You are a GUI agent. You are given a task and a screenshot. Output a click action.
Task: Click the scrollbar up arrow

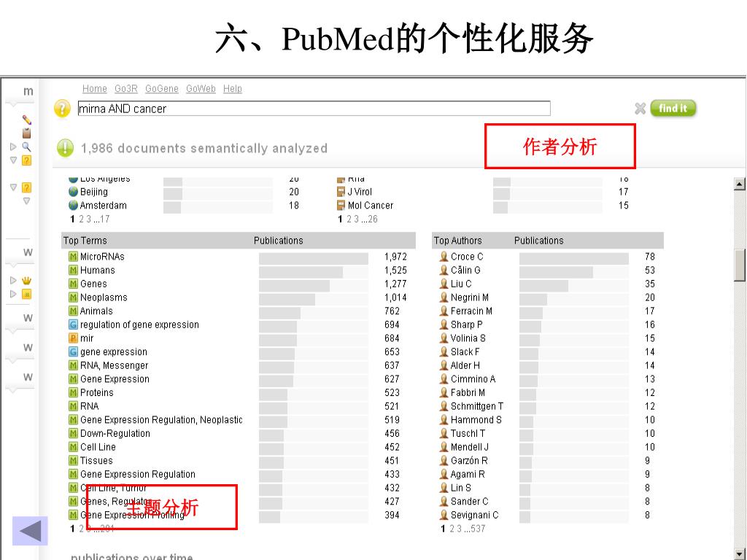pos(740,183)
